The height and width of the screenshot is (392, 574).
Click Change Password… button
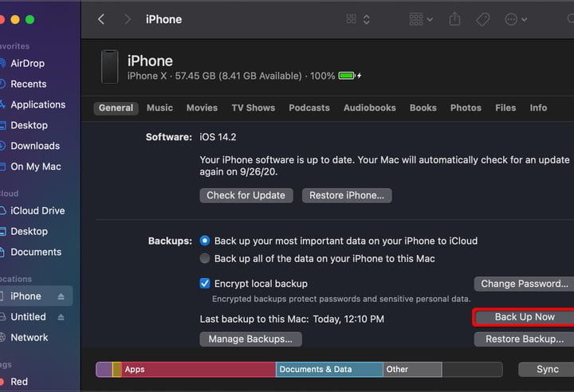525,284
